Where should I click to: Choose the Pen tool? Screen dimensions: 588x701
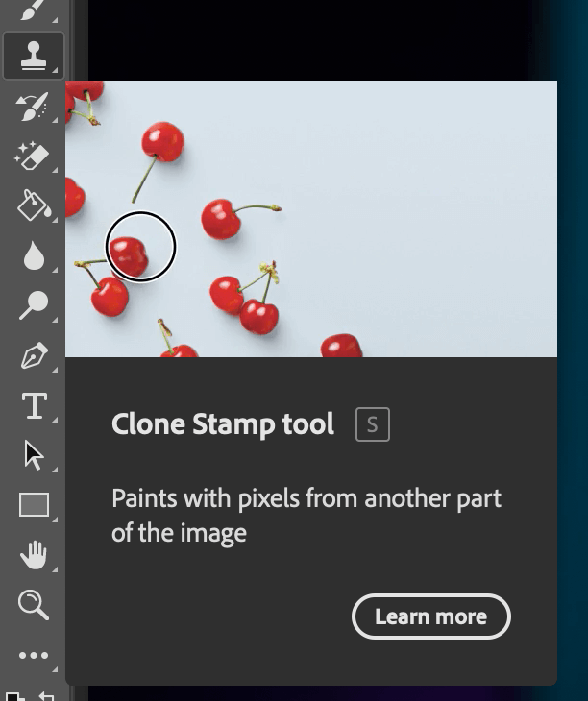coord(34,356)
